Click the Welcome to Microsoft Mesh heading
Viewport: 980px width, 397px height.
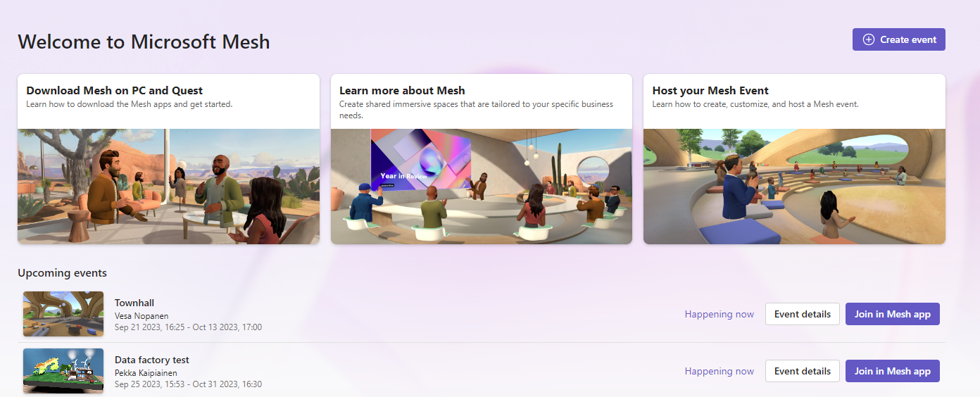[144, 41]
